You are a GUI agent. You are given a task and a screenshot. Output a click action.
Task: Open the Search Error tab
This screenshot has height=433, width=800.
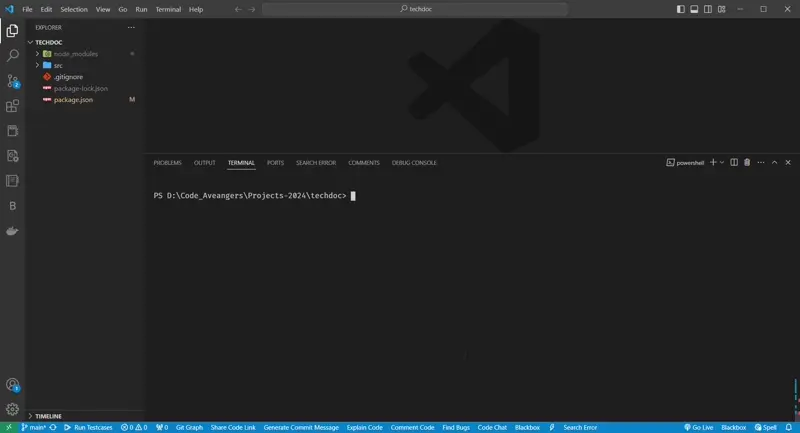[x=316, y=163]
